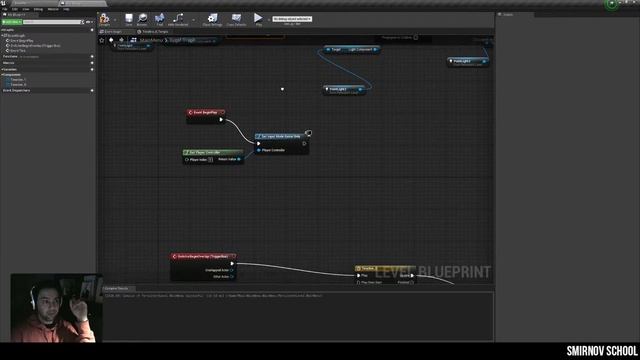Click the graph favorites star icon
This screenshot has height=360, width=640.
102,40
